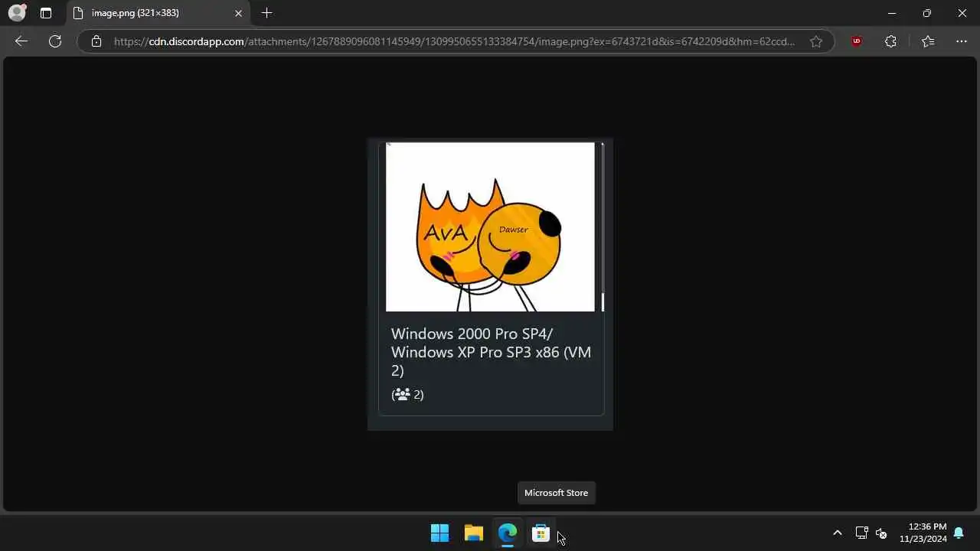The image size is (980, 551).
Task: Open Settings and more ellipsis menu
Action: 962,41
